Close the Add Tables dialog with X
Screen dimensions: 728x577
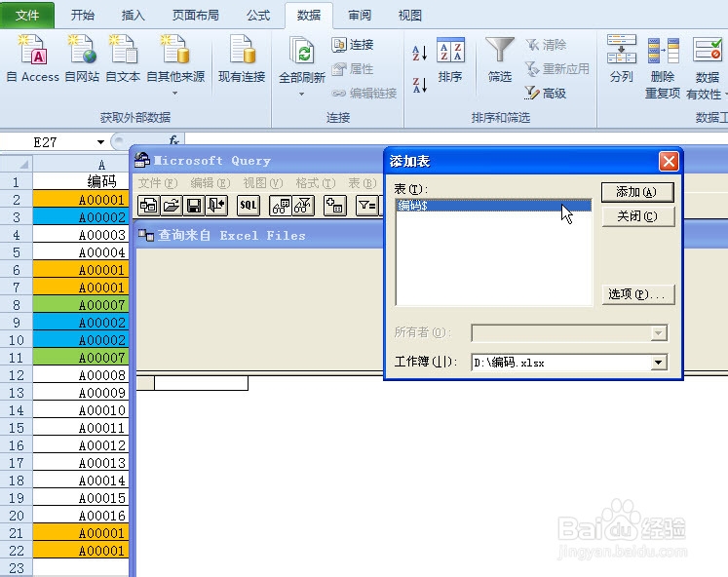[669, 162]
